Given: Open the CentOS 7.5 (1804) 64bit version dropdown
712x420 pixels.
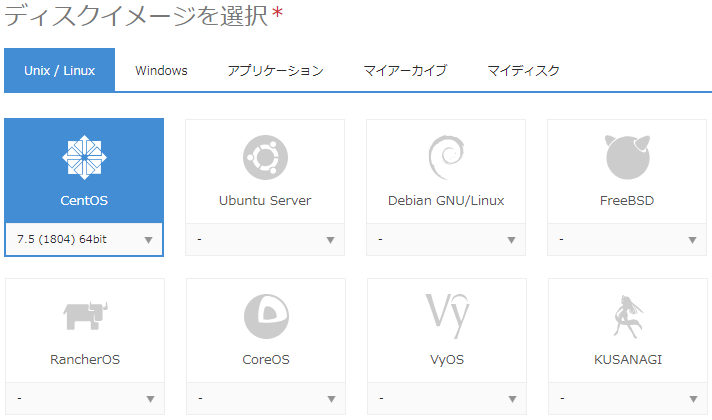Looking at the screenshot, I should [84, 240].
